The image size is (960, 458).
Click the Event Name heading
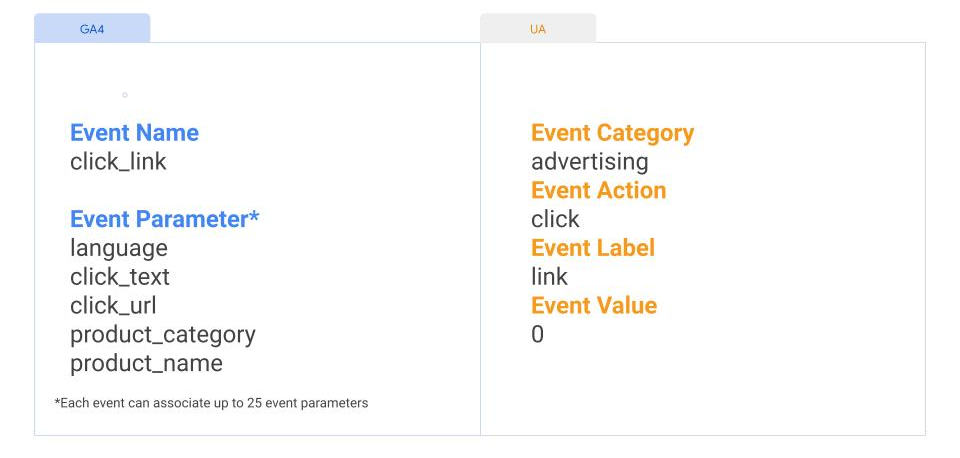click(135, 133)
